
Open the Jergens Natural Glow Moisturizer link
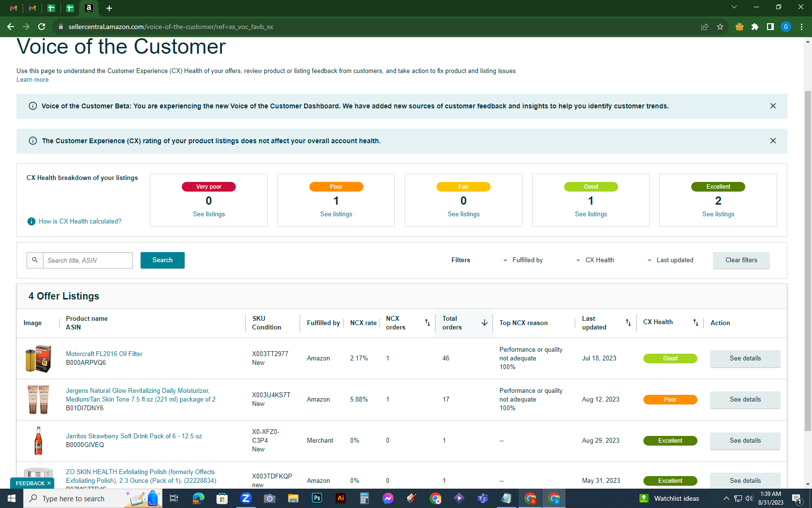coord(141,395)
